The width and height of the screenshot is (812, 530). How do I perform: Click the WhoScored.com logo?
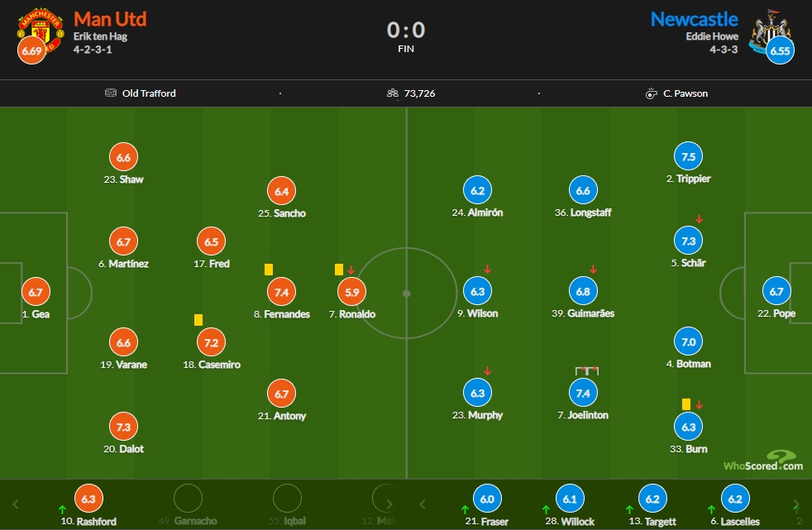(763, 461)
